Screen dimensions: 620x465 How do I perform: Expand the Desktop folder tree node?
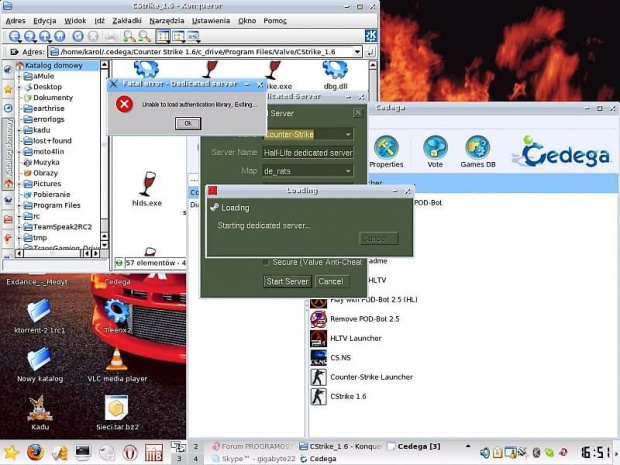click(x=19, y=87)
